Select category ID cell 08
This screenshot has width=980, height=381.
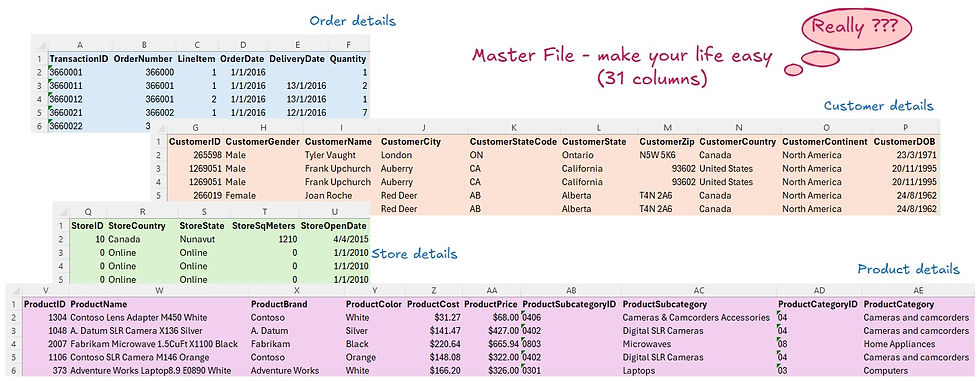[819, 344]
